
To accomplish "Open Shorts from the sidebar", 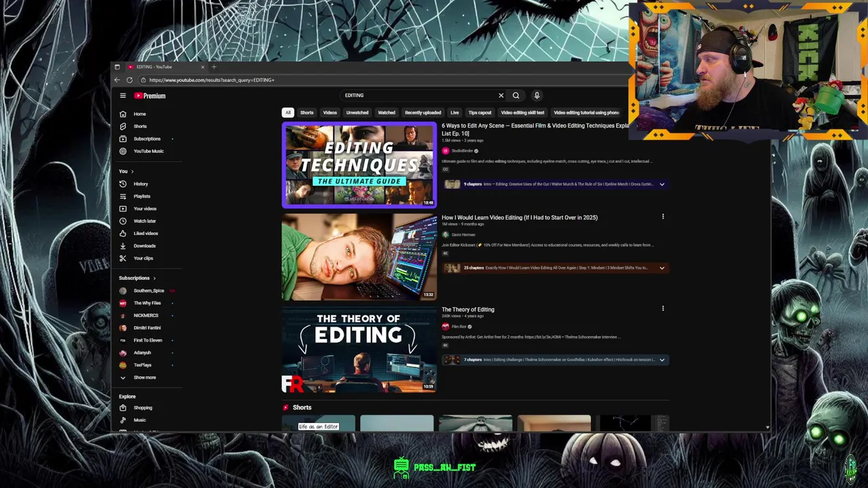I will coord(140,126).
